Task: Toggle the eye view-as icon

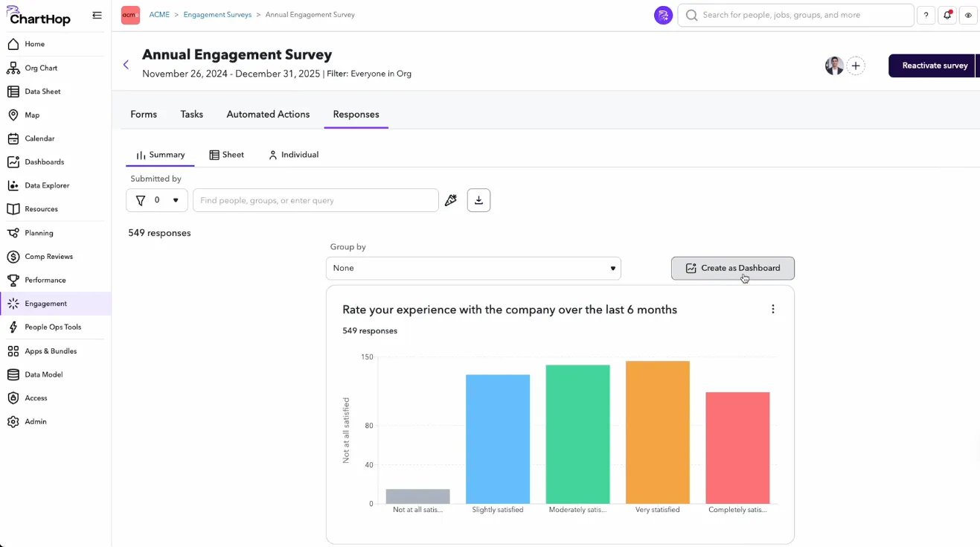Action: 968,15
